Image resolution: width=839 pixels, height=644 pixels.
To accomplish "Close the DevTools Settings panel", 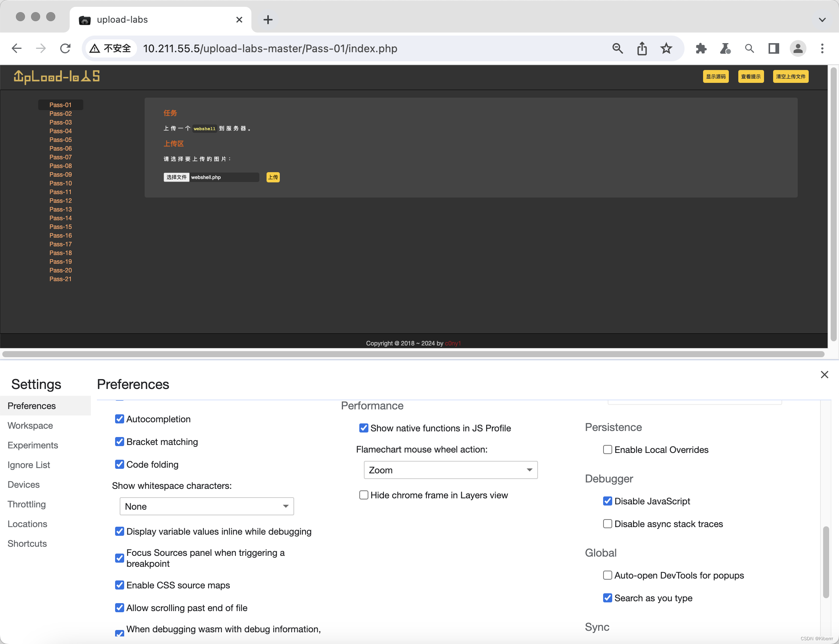I will 824,375.
